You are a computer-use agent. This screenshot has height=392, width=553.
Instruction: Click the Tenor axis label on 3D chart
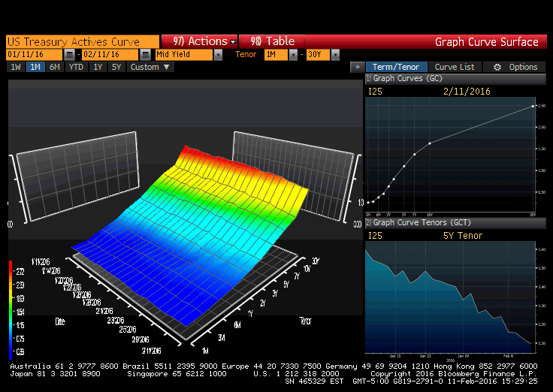pyautogui.click(x=305, y=321)
